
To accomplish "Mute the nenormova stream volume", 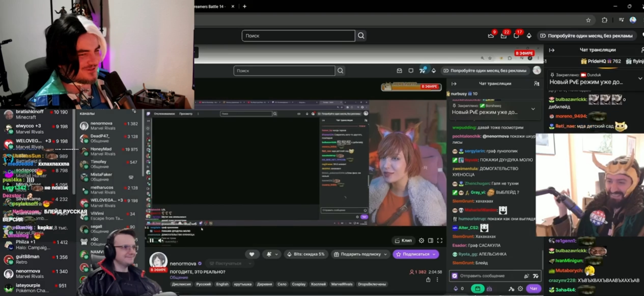I will click(x=160, y=241).
